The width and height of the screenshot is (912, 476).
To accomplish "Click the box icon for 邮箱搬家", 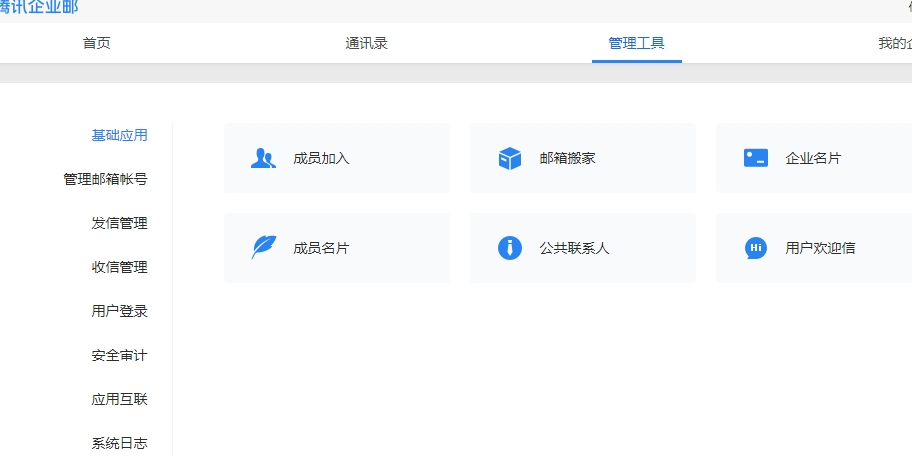I will [510, 158].
